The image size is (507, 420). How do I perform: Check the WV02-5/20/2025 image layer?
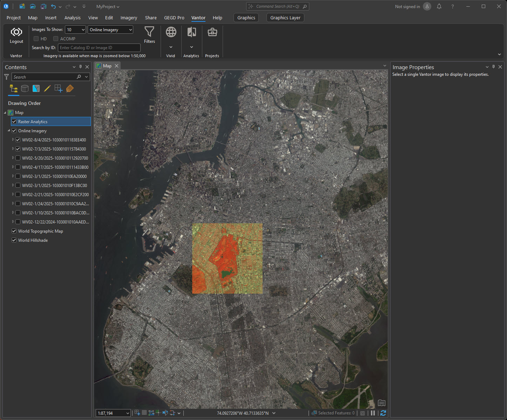coord(18,158)
